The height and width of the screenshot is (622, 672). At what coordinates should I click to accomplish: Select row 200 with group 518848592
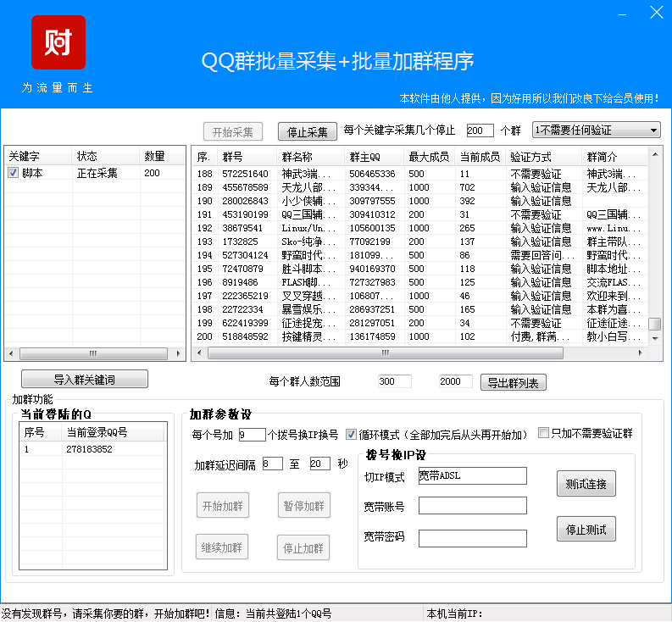tap(339, 336)
